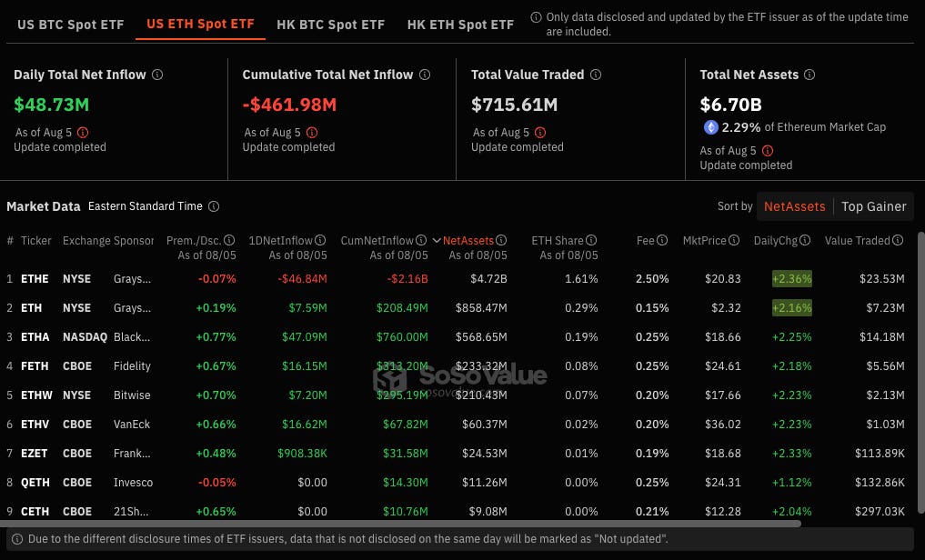Screen dimensions: 925x560
Task: Click info icon on CumNetInflow column header
Action: click(421, 241)
